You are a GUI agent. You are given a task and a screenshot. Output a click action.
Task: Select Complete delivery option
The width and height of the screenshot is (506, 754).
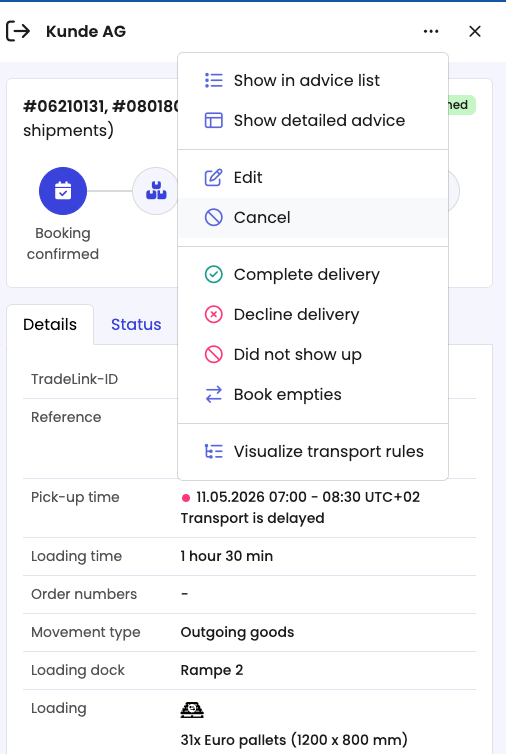[x=313, y=275]
